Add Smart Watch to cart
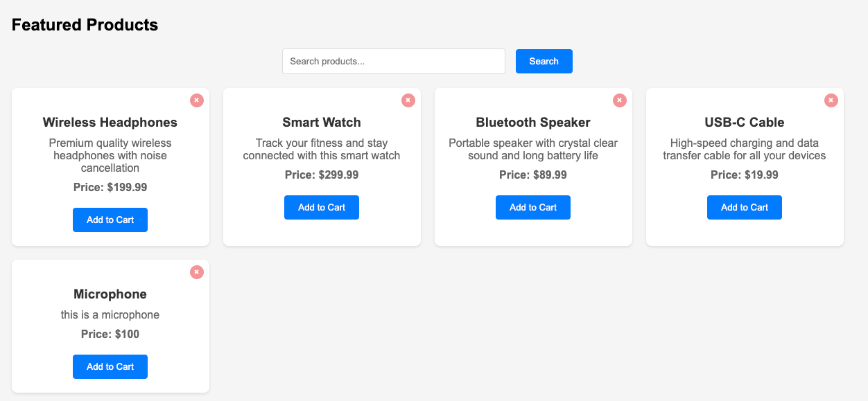The width and height of the screenshot is (868, 401). (x=321, y=207)
